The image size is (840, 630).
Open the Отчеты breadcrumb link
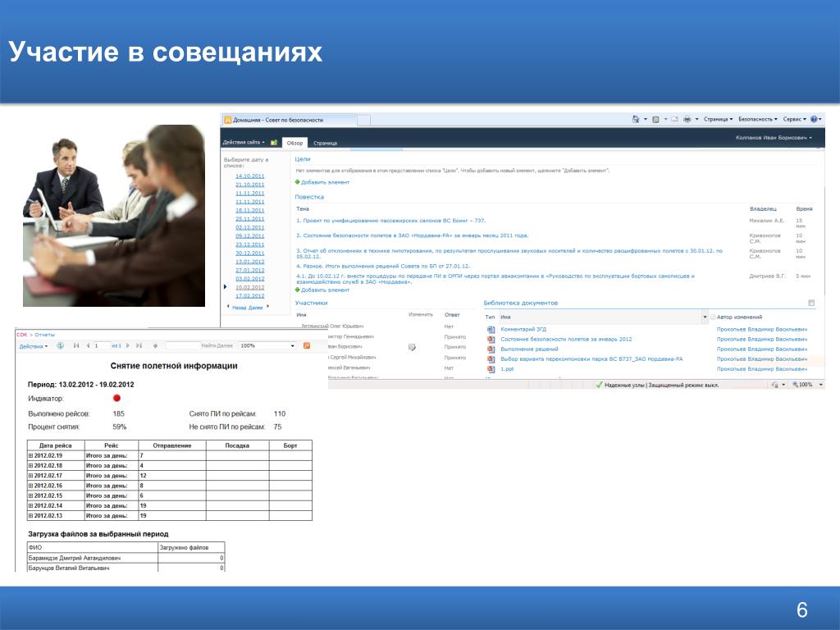[x=45, y=335]
